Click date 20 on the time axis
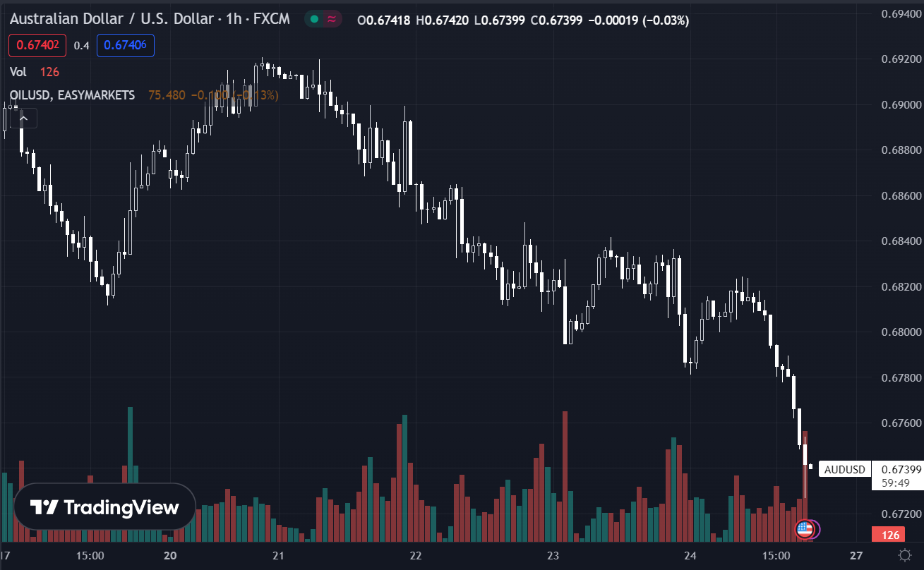The image size is (924, 570). (169, 555)
